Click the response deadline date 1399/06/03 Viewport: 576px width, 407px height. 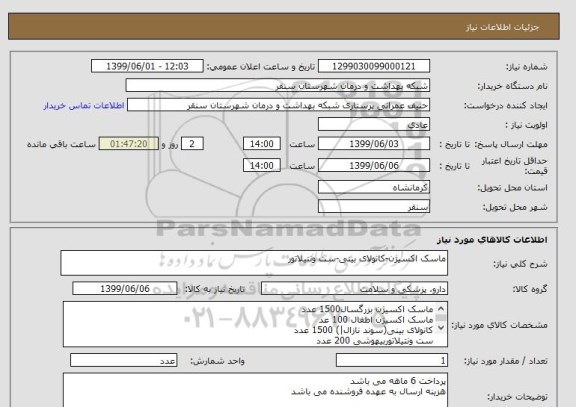374,144
